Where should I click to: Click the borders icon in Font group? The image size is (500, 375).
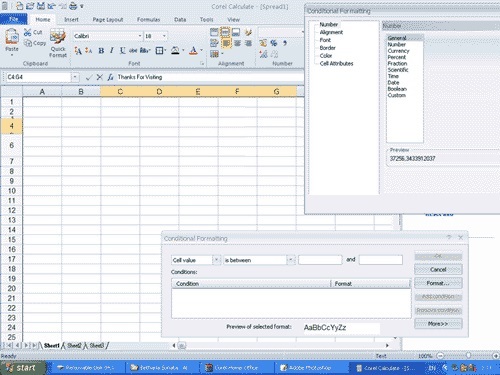(159, 51)
